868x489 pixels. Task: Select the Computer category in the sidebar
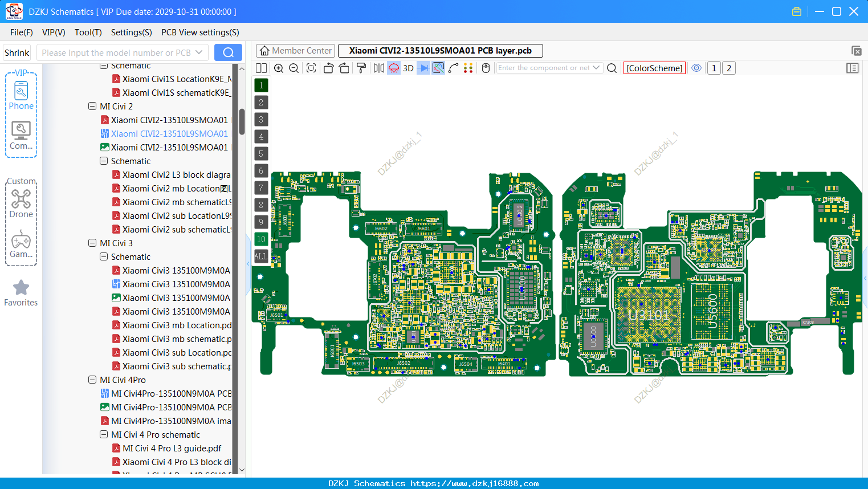21,136
